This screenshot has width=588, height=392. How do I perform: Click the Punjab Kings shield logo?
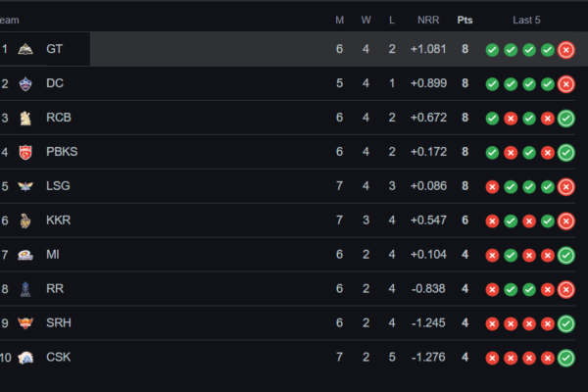(25, 152)
